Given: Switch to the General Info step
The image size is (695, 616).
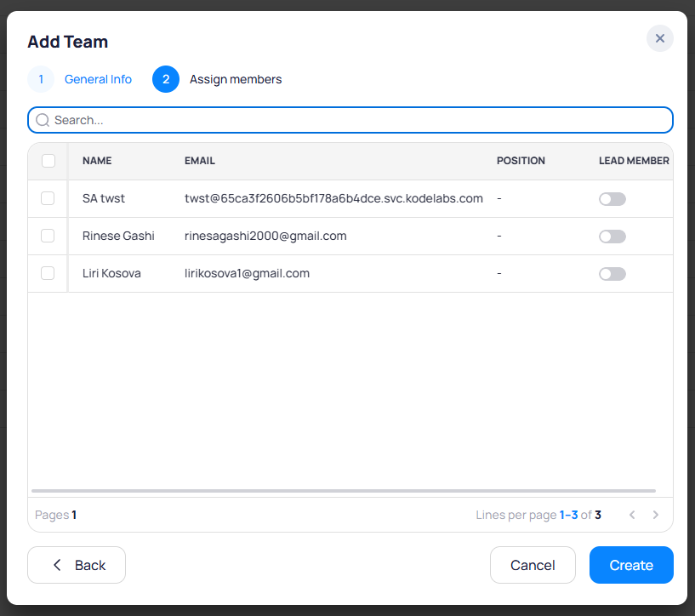Looking at the screenshot, I should tap(98, 79).
